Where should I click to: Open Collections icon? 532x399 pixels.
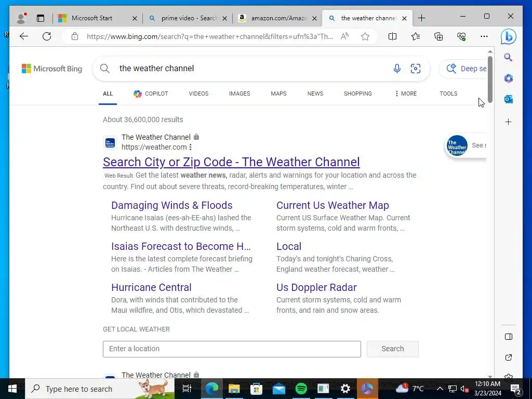coord(438,36)
